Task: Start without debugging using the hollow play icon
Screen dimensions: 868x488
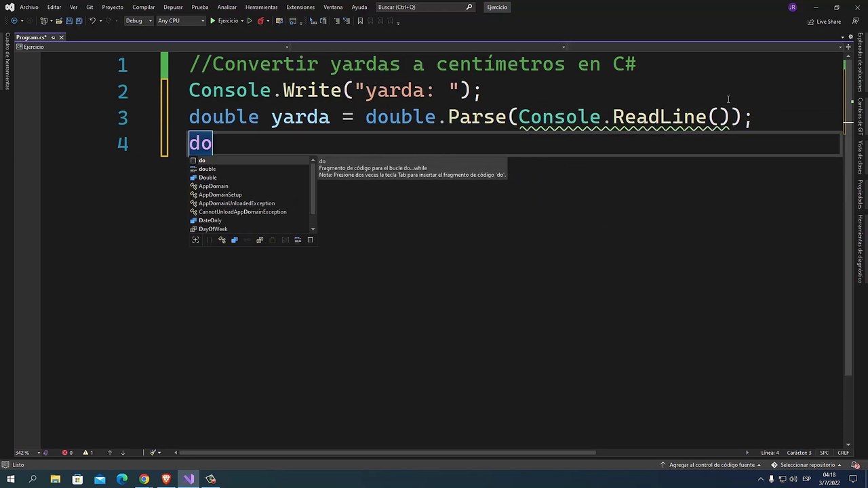Action: click(250, 21)
